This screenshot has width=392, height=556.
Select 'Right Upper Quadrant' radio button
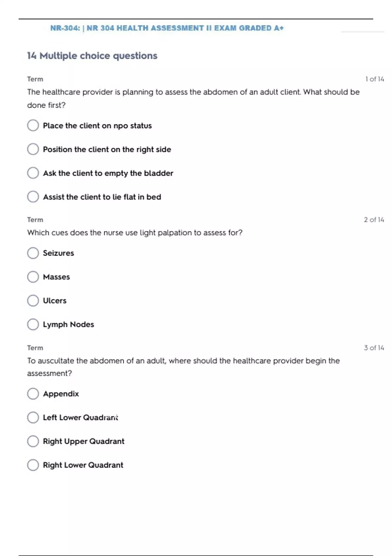pos(33,441)
